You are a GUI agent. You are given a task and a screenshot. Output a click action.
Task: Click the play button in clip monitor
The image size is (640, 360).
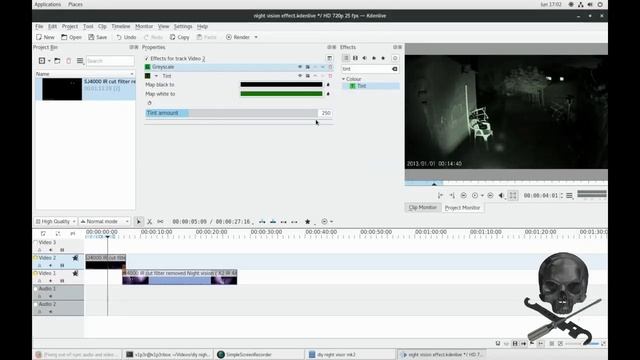click(x=475, y=196)
